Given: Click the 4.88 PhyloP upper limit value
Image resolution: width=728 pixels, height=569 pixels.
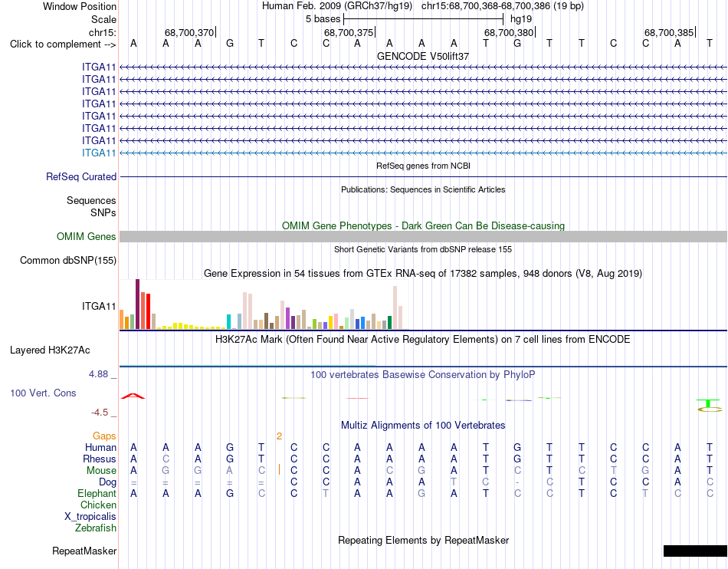Looking at the screenshot, I should click(98, 374).
